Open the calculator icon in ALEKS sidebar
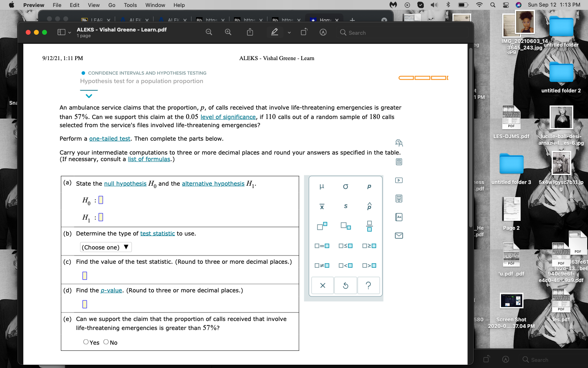 click(399, 162)
